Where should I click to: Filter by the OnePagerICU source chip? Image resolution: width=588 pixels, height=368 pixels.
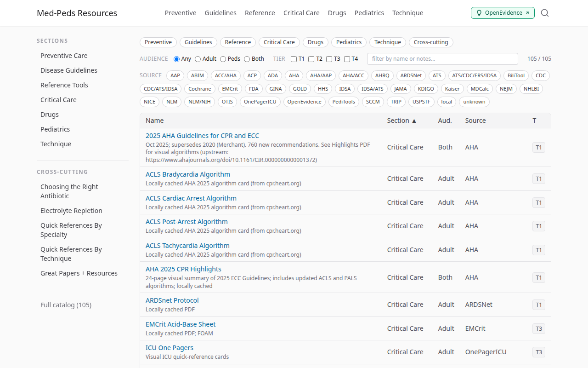[x=260, y=102]
